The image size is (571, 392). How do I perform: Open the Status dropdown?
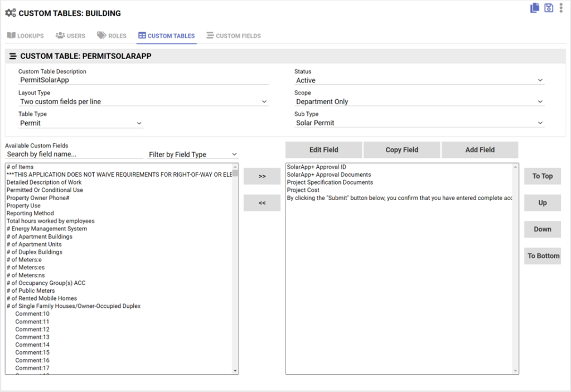(x=539, y=80)
